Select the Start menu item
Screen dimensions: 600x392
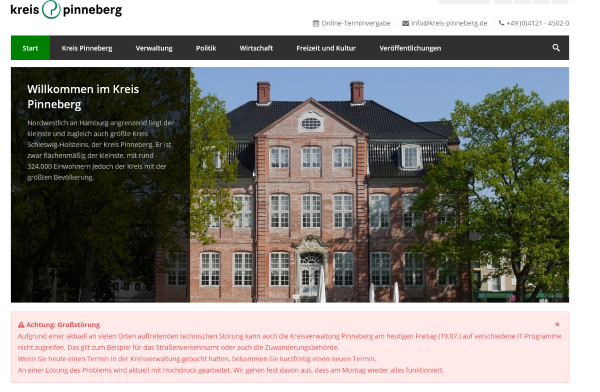pyautogui.click(x=30, y=48)
